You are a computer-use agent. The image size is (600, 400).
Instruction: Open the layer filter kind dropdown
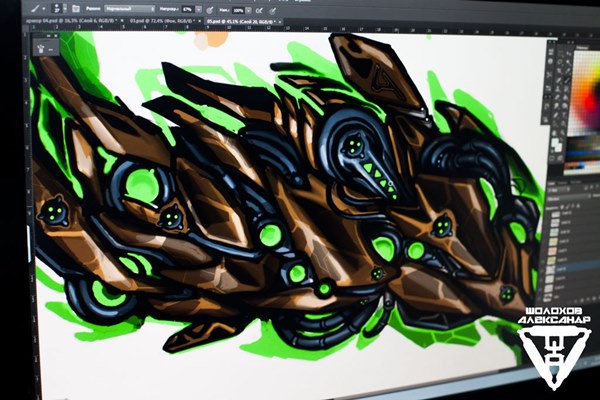click(x=558, y=189)
